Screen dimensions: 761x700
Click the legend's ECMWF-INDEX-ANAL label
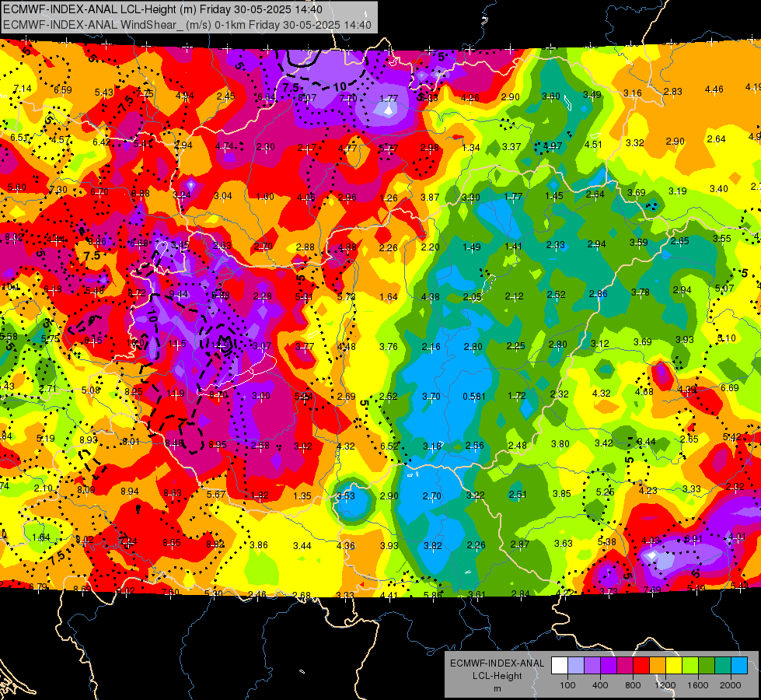tap(497, 663)
